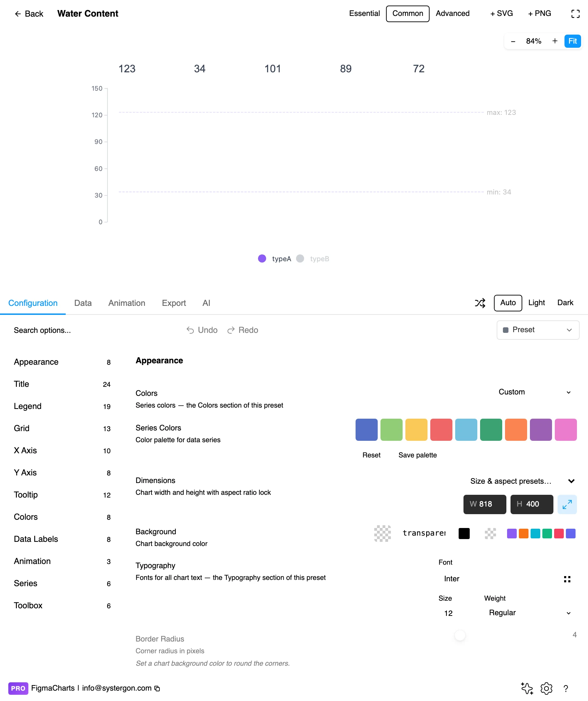This screenshot has width=588, height=701.
Task: Open the font Weight Regular dropdown
Action: click(529, 613)
